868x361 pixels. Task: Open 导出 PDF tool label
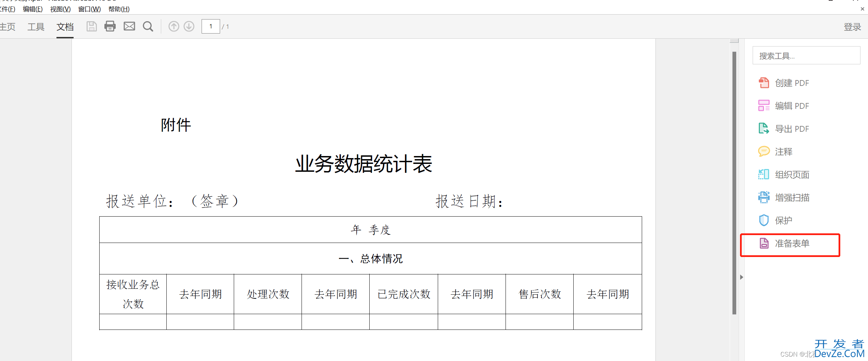tap(792, 129)
